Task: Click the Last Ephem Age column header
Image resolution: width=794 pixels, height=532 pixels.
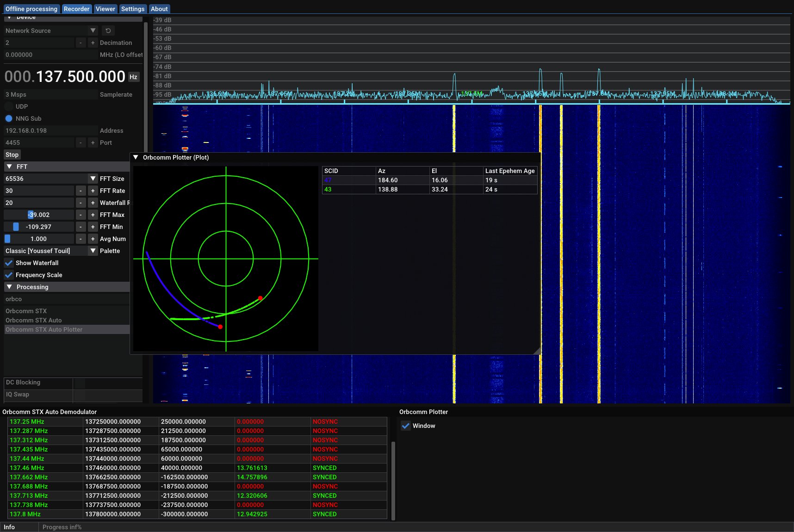Action: [510, 171]
